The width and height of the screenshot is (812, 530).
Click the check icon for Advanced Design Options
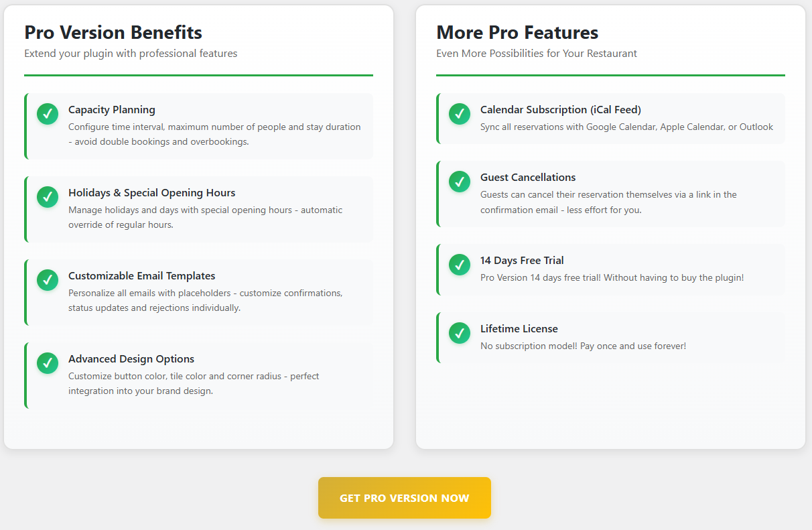[48, 363]
